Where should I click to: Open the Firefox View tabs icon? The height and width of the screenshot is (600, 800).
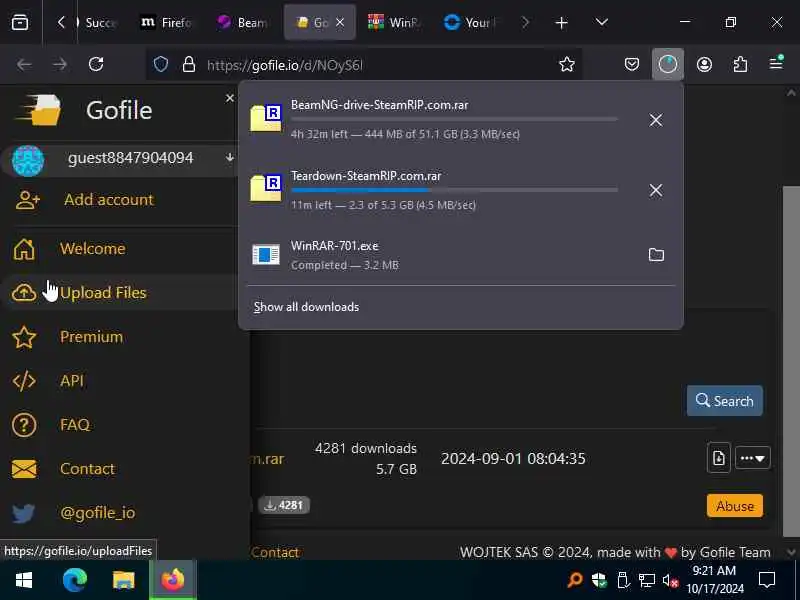tap(20, 22)
